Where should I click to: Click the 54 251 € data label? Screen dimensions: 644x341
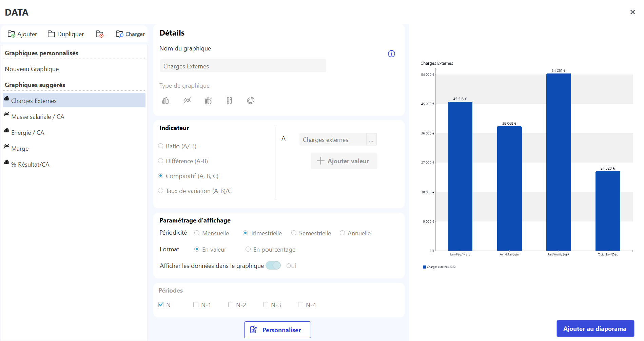pyautogui.click(x=558, y=70)
